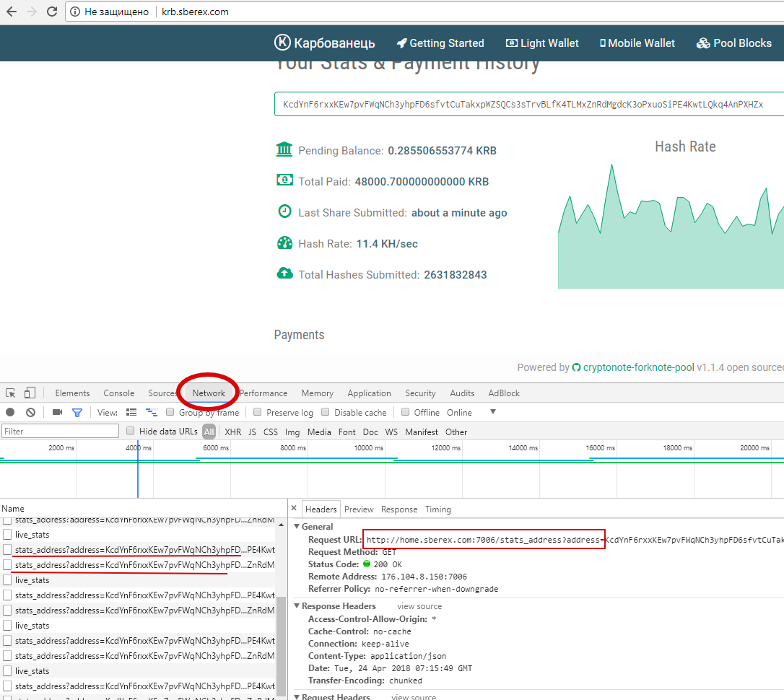The image size is (784, 700).
Task: Click the Filter text field
Action: 60,432
